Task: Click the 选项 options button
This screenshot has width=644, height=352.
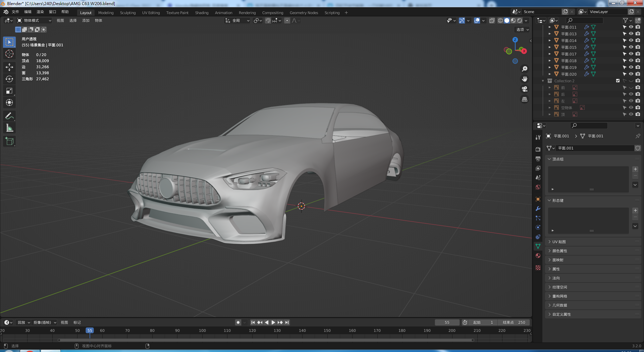Action: click(x=522, y=30)
